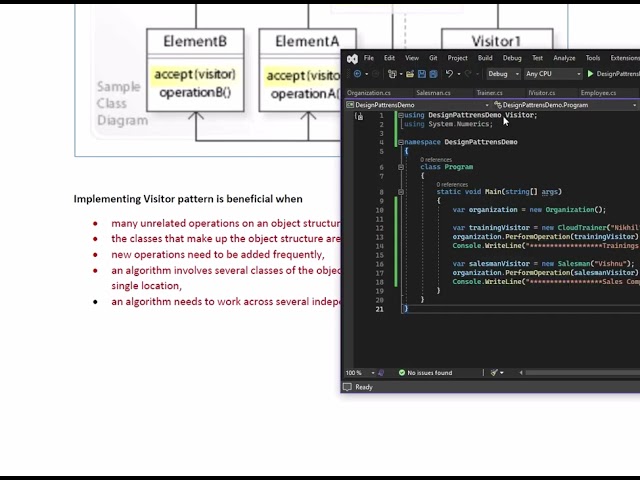Click the code cleanup broom icon
This screenshot has width=640, height=480.
[x=494, y=373]
